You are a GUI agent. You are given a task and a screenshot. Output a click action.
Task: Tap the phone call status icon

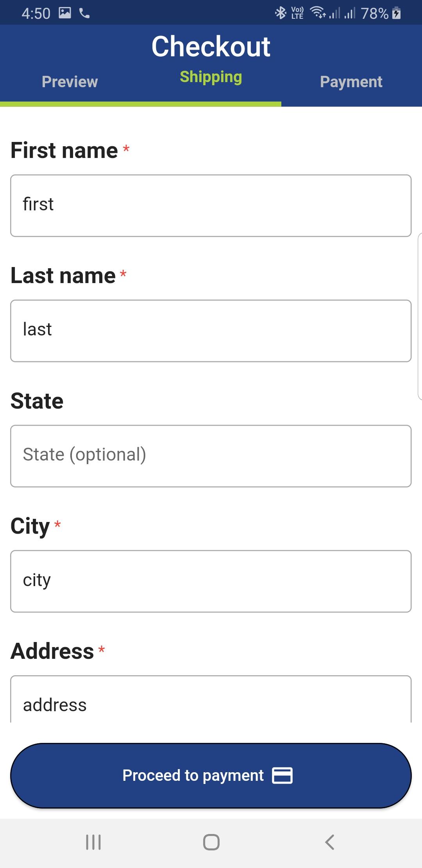point(84,13)
